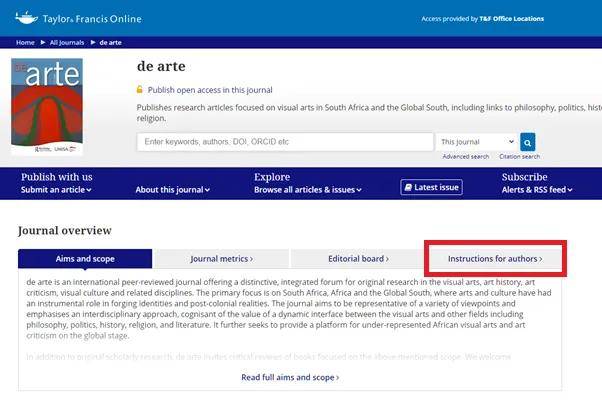The width and height of the screenshot is (602, 406).
Task: Open Advanced search link
Action: pos(466,157)
